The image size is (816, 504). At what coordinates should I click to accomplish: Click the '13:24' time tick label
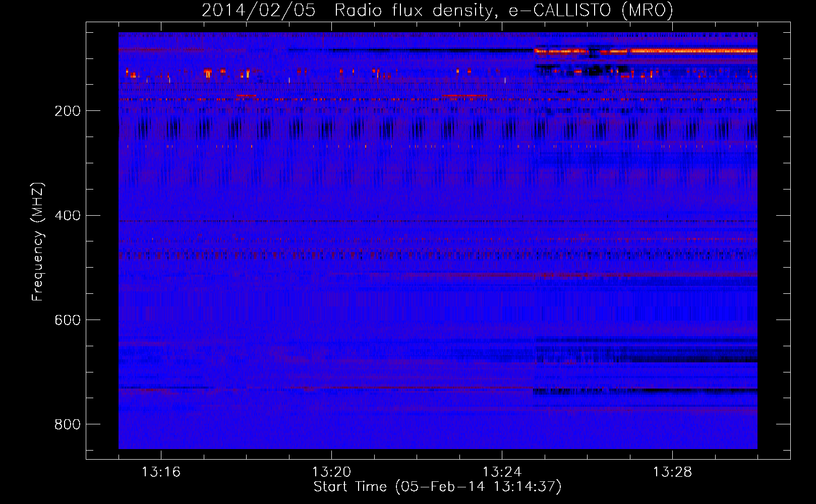click(502, 472)
